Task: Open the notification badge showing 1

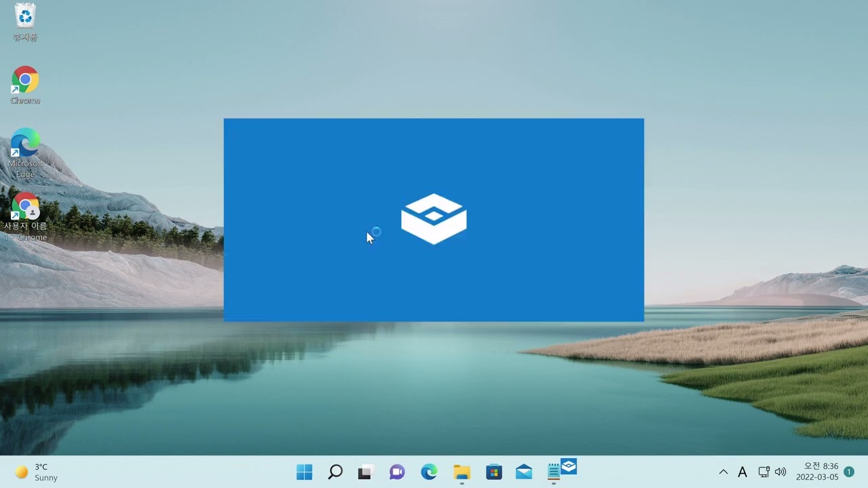Action: (x=849, y=472)
